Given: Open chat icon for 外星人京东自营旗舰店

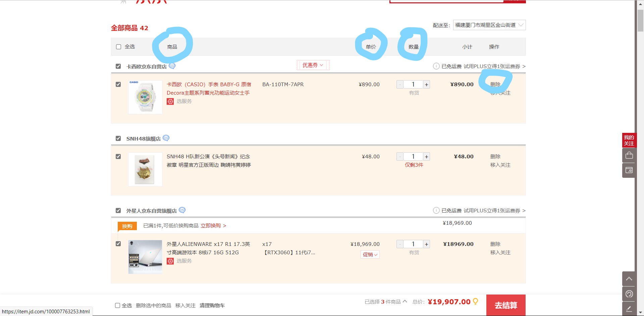Looking at the screenshot, I should (182, 210).
